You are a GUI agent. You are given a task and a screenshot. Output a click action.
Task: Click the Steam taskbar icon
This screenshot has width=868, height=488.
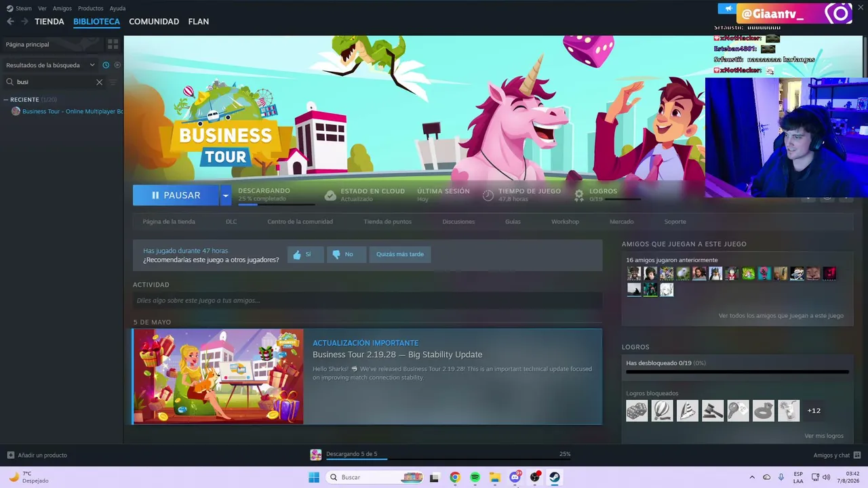(555, 477)
